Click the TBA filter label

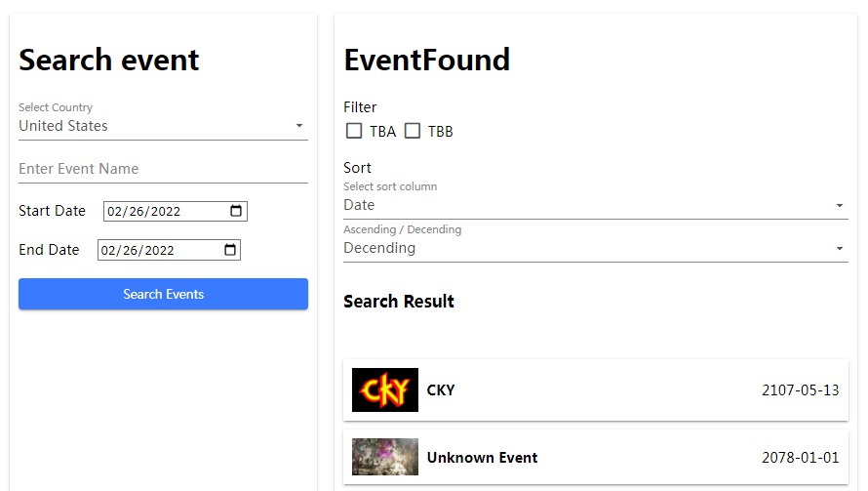(382, 132)
